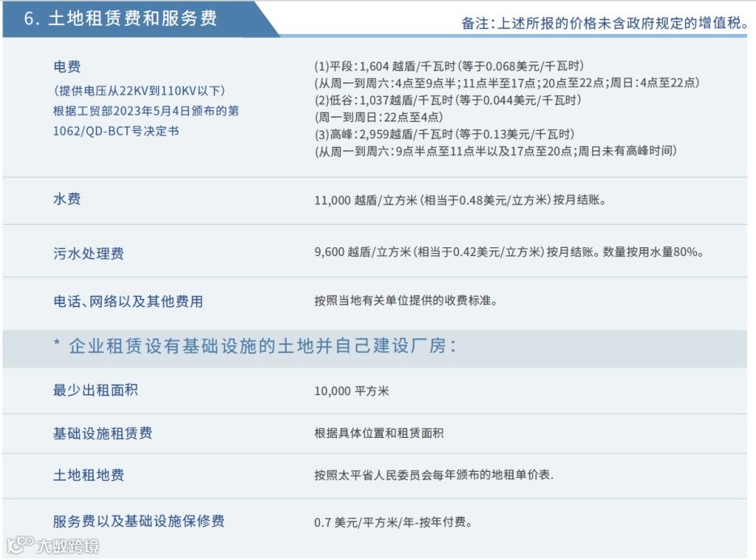The width and height of the screenshot is (756, 560).
Task: Click the note '备注:上述所报的价格未含政府规定的增值税。'
Action: click(x=605, y=23)
